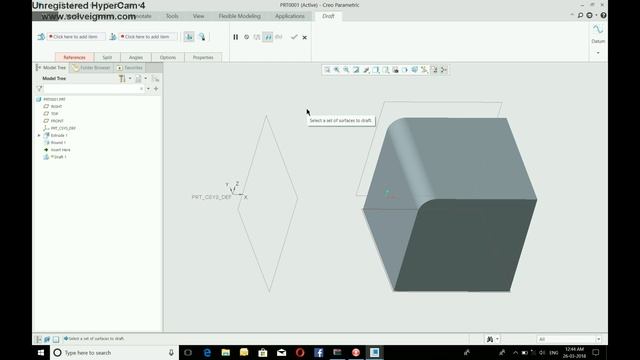Viewport: 640px width, 360px height.
Task: Click the command search magnifier icon
Action: coord(580,16)
